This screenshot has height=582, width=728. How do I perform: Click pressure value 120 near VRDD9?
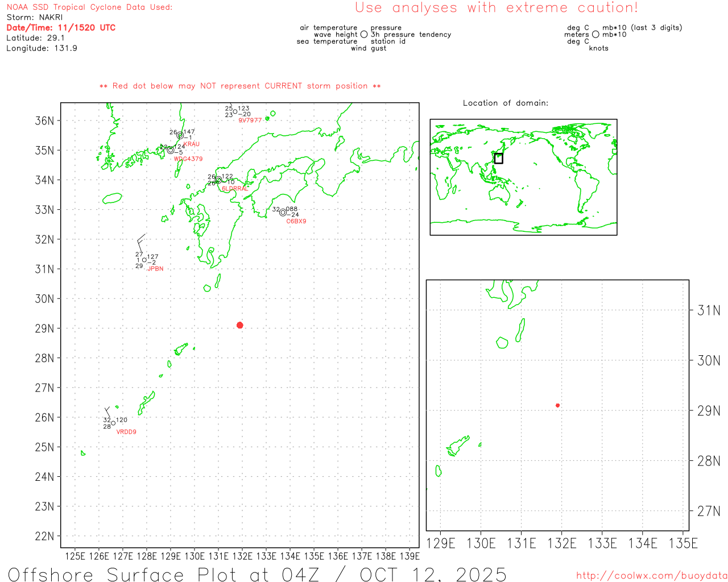pos(122,420)
